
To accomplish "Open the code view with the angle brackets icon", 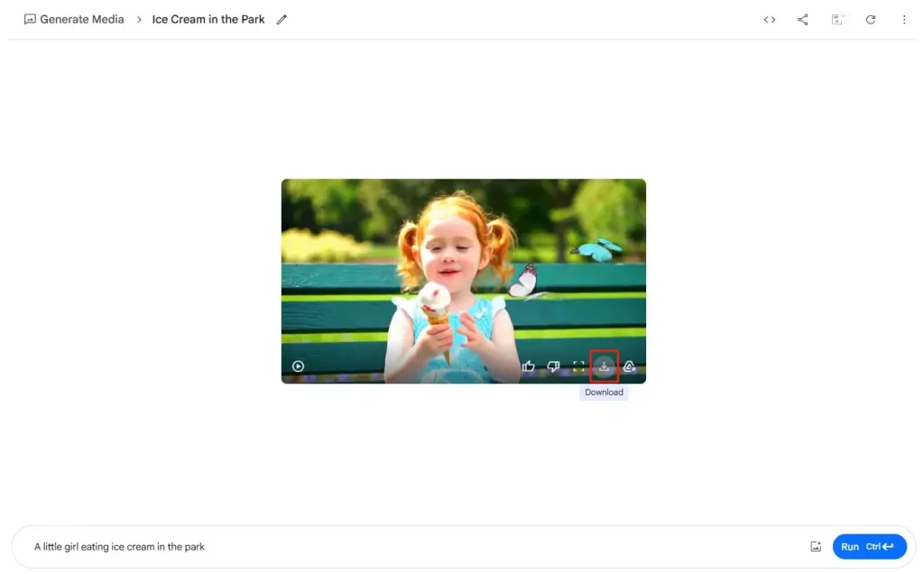I will click(x=770, y=20).
